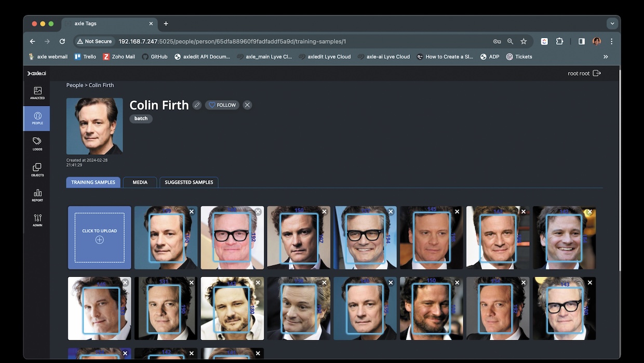
Task: Open the axledit Lyve Cloud bookmark
Action: click(325, 57)
